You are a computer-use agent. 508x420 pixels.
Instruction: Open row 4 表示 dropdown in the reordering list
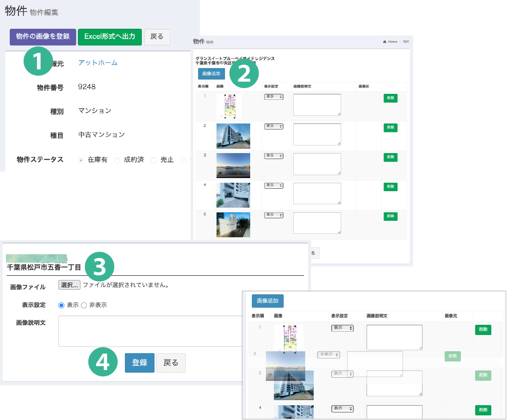(342, 409)
